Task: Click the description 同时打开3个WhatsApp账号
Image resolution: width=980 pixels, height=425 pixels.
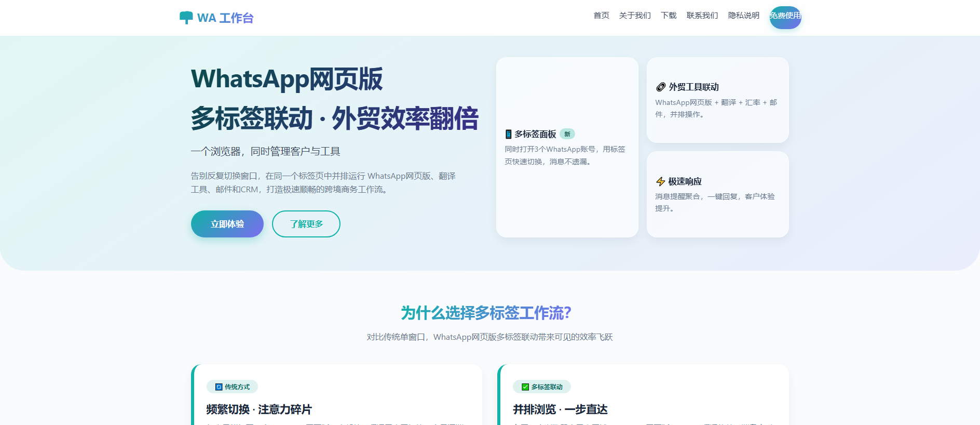Action: [x=565, y=155]
